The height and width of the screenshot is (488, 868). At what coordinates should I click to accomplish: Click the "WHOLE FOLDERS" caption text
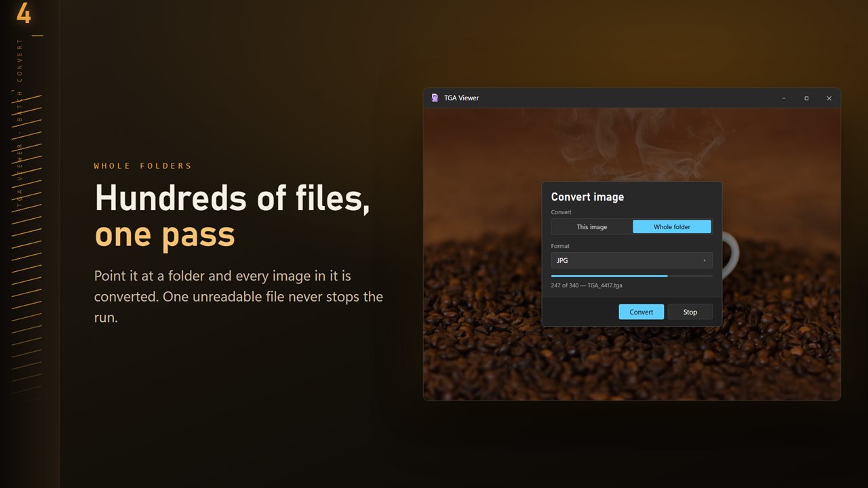pyautogui.click(x=143, y=166)
